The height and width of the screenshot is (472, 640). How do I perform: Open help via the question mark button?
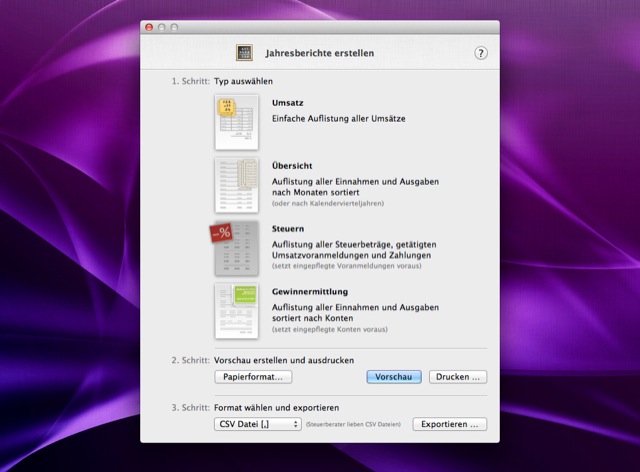(481, 53)
